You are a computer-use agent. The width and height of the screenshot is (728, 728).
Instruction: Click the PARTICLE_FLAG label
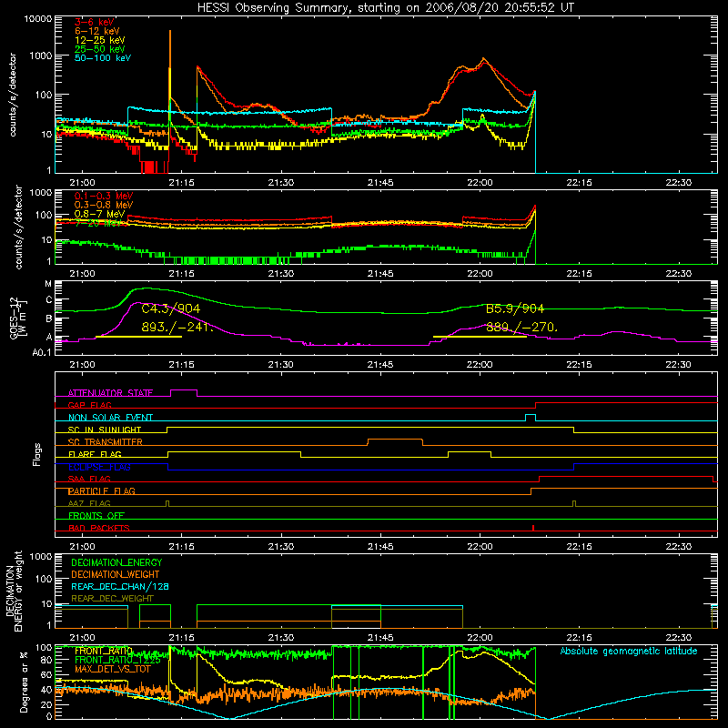[x=102, y=491]
